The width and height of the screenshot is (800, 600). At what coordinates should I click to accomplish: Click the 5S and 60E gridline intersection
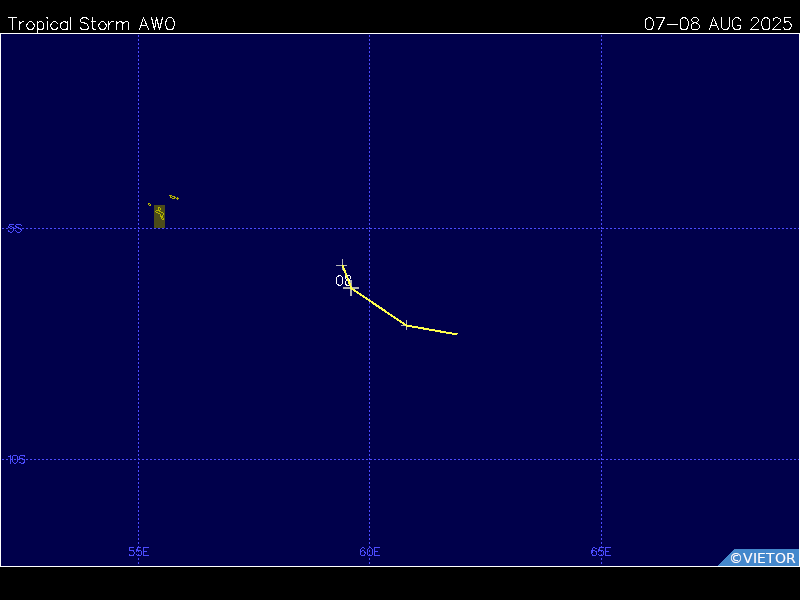(370, 228)
